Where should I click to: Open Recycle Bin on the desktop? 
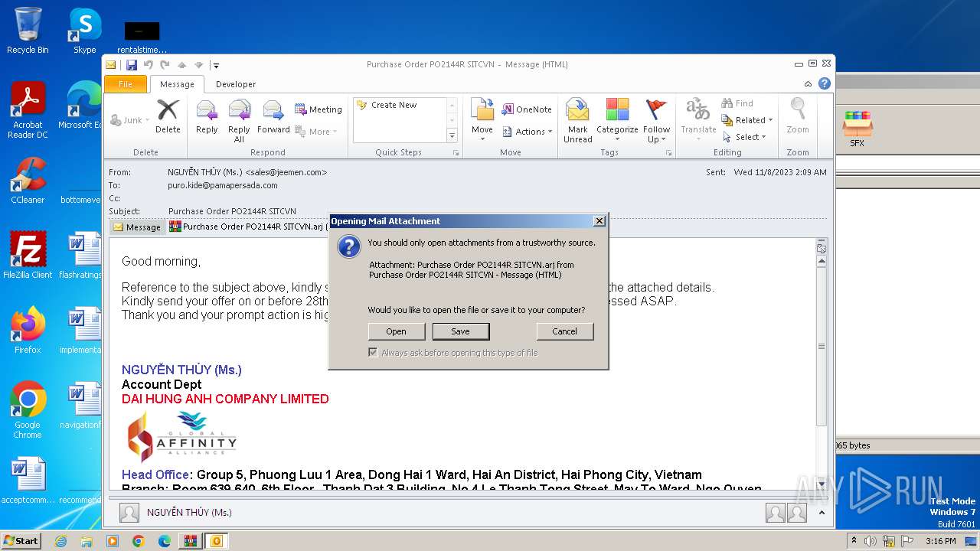point(28,31)
